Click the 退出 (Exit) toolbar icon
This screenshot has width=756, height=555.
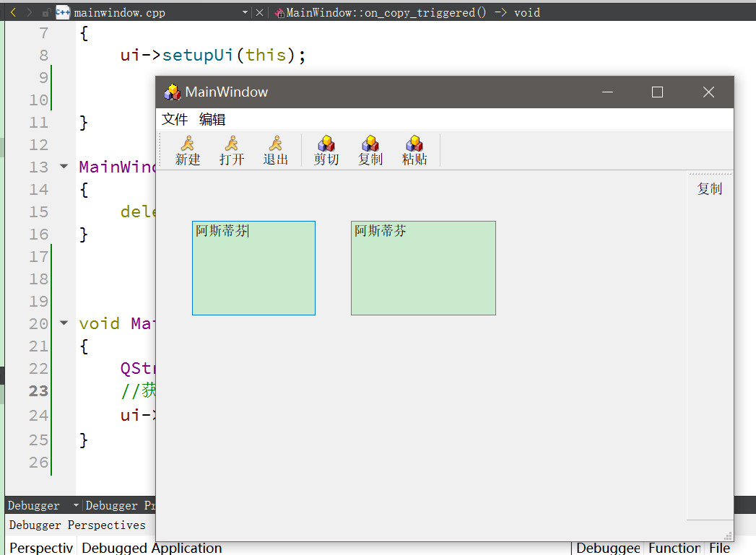[x=275, y=149]
